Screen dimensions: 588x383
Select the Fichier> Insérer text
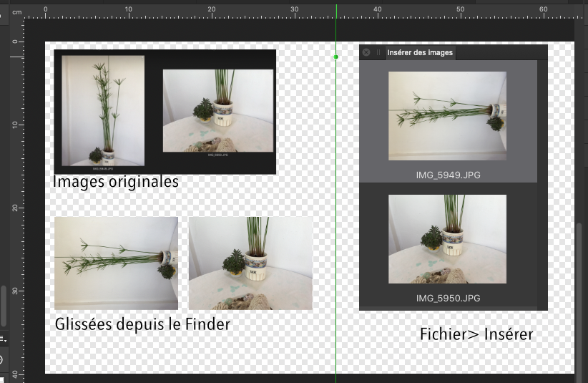click(x=476, y=334)
